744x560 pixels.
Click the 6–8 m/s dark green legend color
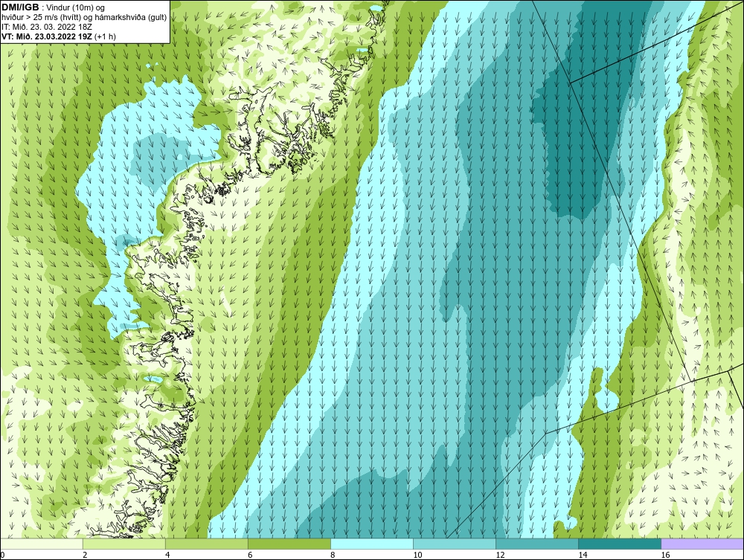pos(289,544)
